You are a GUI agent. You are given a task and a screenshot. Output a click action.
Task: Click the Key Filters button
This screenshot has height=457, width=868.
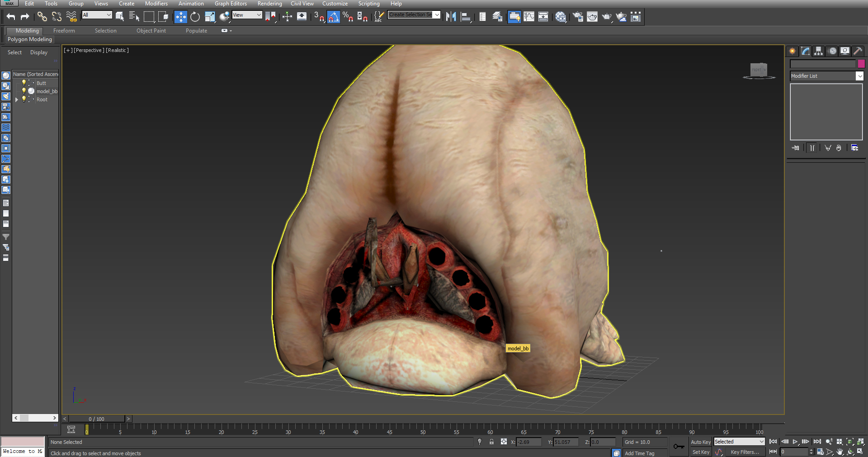tap(745, 452)
